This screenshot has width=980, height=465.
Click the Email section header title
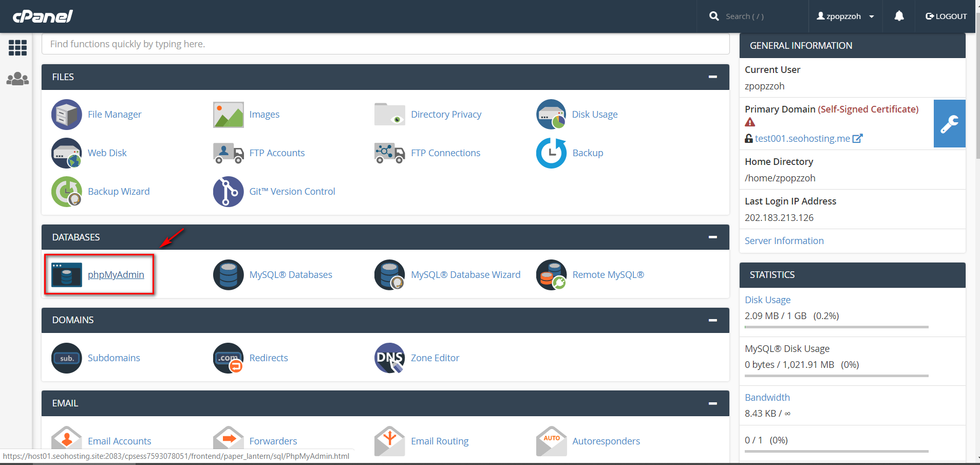[x=65, y=403]
